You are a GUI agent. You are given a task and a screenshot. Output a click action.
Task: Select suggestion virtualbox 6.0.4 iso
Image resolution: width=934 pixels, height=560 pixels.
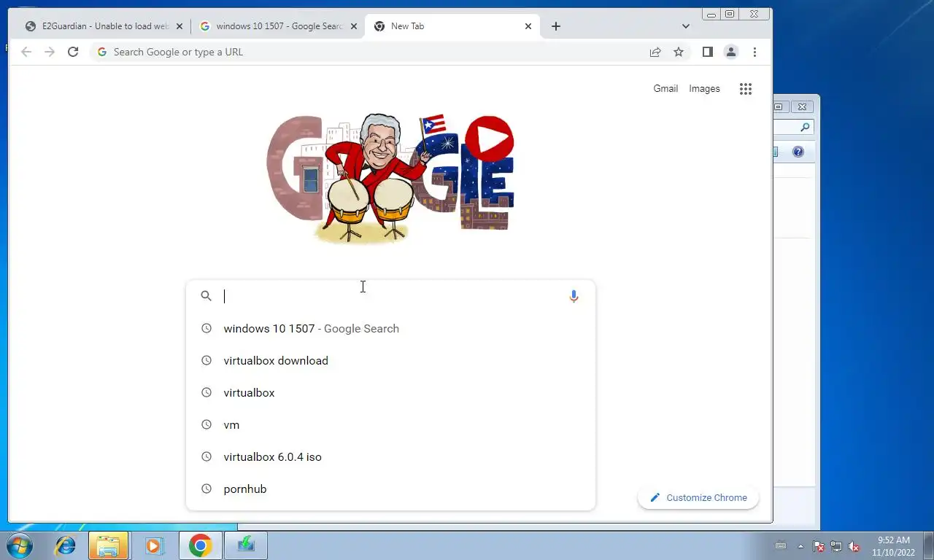390,456
